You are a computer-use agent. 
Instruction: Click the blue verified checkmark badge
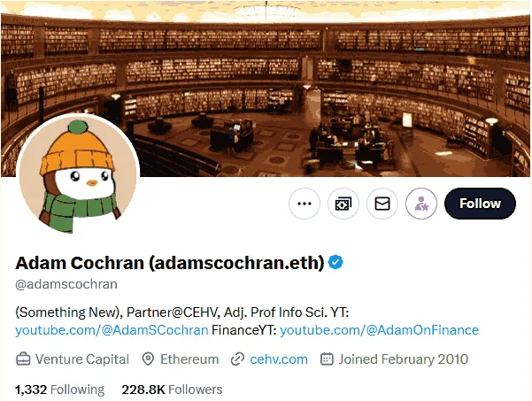[335, 262]
